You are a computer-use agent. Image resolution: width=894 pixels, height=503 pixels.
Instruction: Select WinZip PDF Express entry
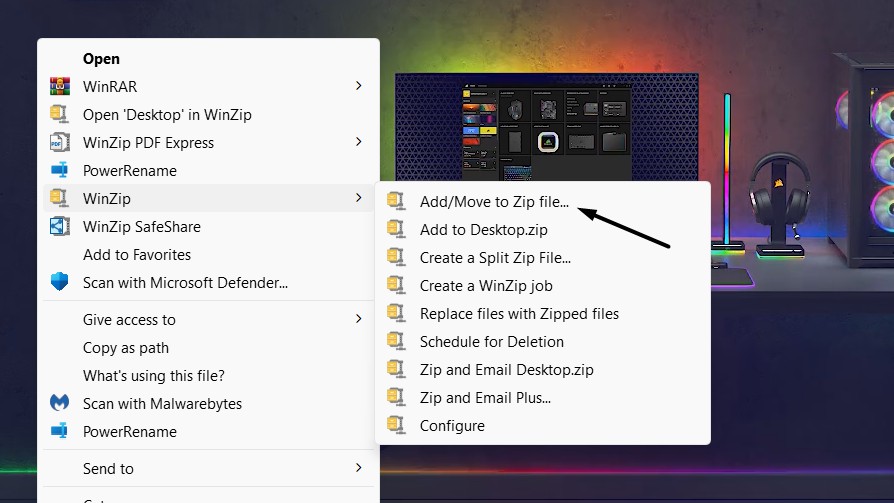click(x=209, y=142)
